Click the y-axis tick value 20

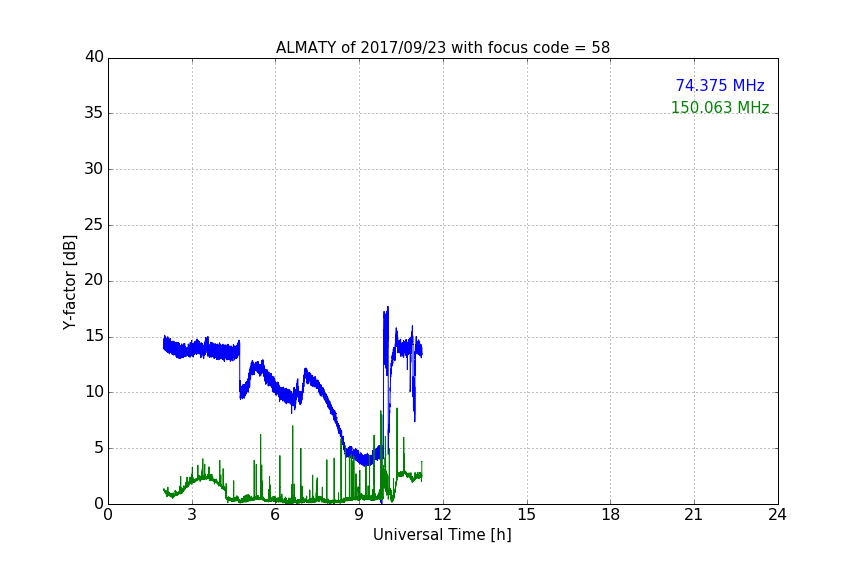[x=94, y=281]
